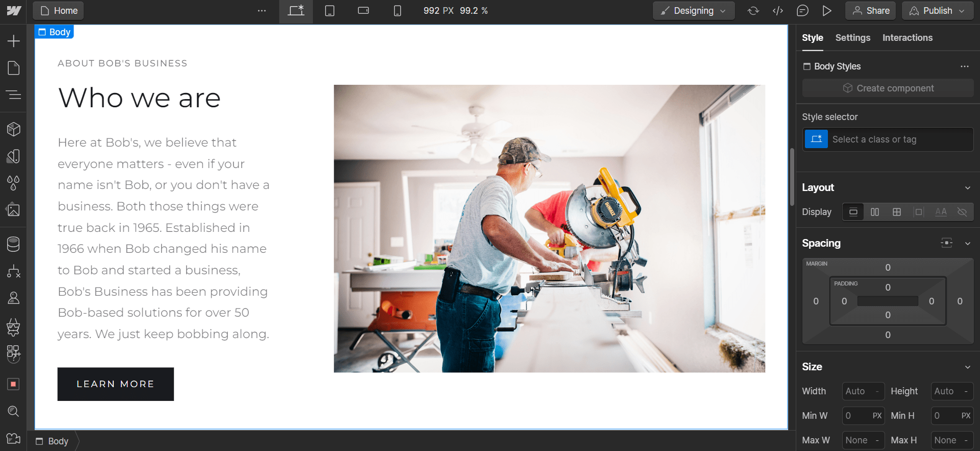Switch to tablet breakpoint

[x=330, y=11]
